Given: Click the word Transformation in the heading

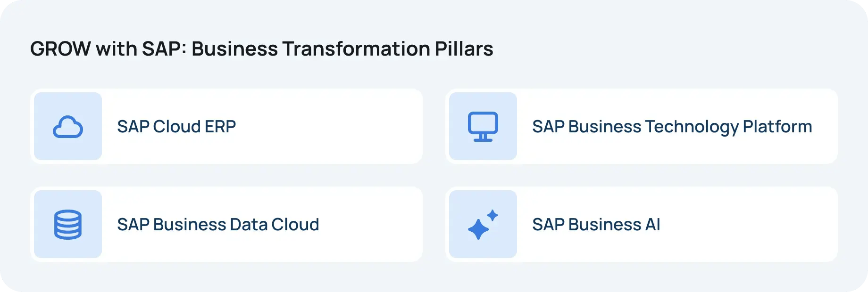Looking at the screenshot, I should 356,49.
